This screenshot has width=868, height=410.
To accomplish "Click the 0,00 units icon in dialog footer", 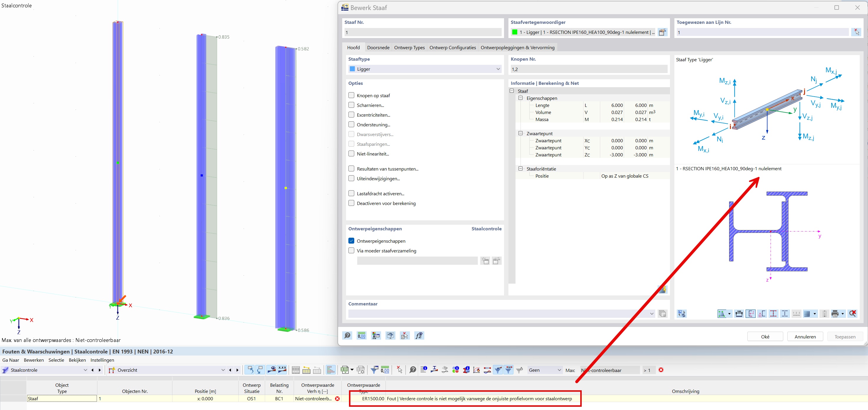I will [361, 335].
